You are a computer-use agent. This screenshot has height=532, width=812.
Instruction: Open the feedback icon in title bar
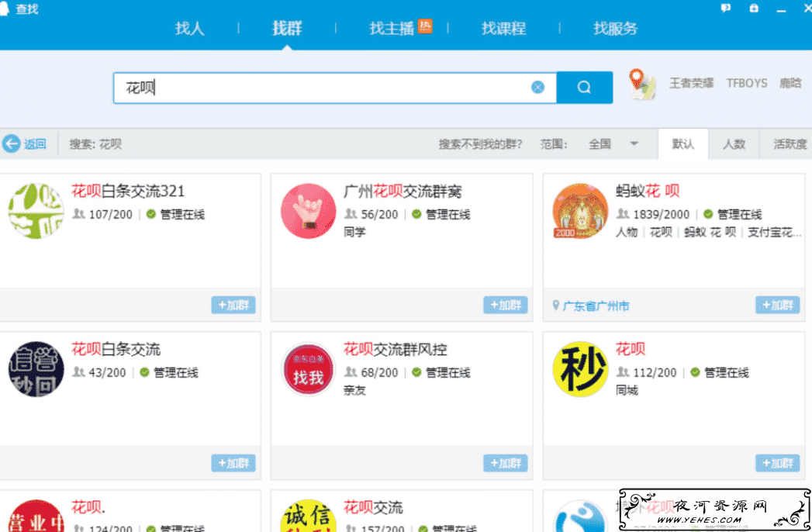pos(725,8)
